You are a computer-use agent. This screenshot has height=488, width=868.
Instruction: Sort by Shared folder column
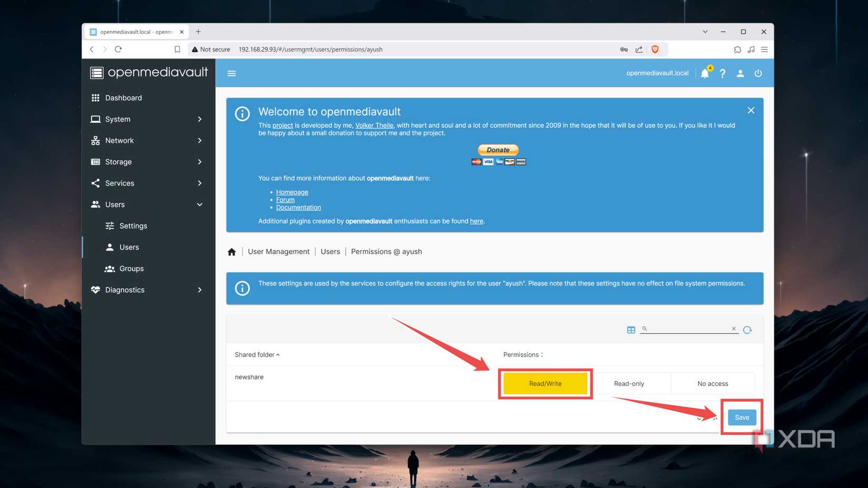[x=257, y=354]
